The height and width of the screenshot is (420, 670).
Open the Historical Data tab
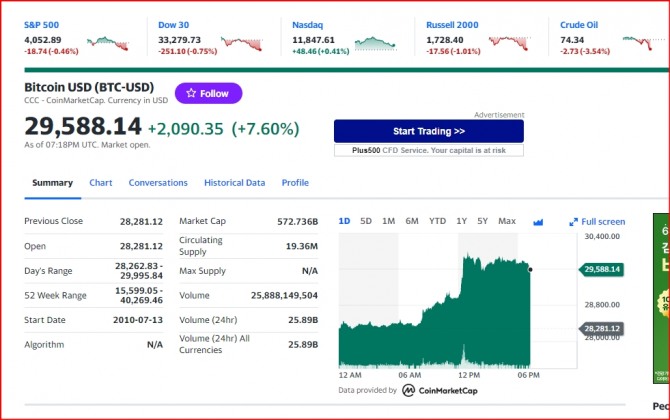(x=234, y=183)
